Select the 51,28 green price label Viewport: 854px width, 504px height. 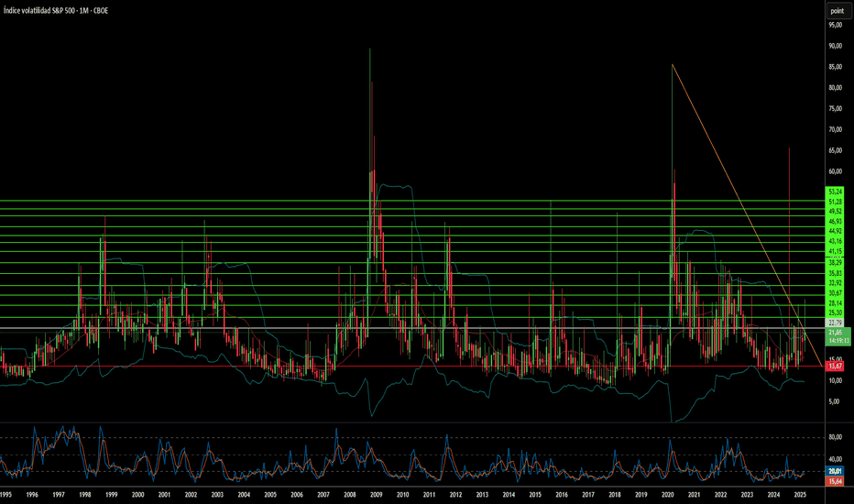click(835, 201)
